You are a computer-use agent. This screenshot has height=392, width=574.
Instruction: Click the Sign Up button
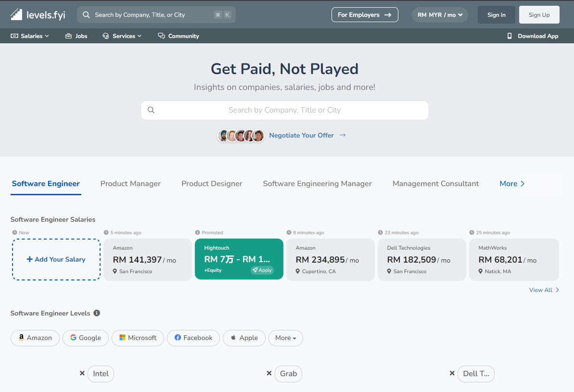[539, 14]
